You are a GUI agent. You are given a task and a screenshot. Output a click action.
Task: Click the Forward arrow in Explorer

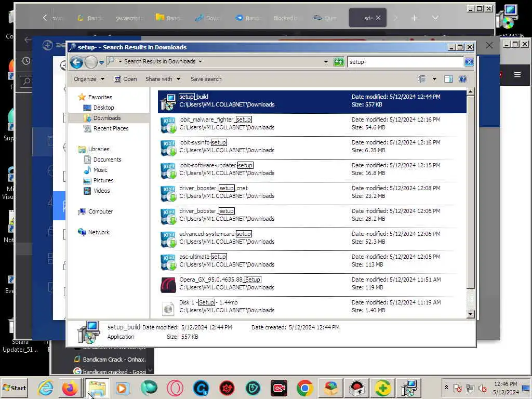click(91, 62)
